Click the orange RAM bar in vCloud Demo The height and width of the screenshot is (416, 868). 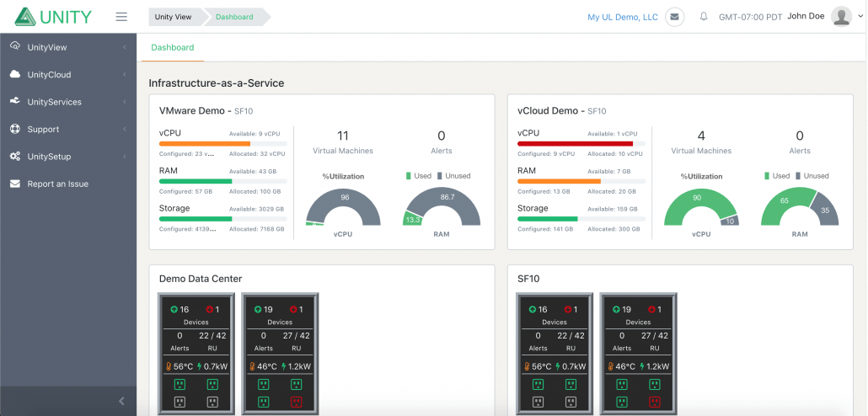point(559,181)
